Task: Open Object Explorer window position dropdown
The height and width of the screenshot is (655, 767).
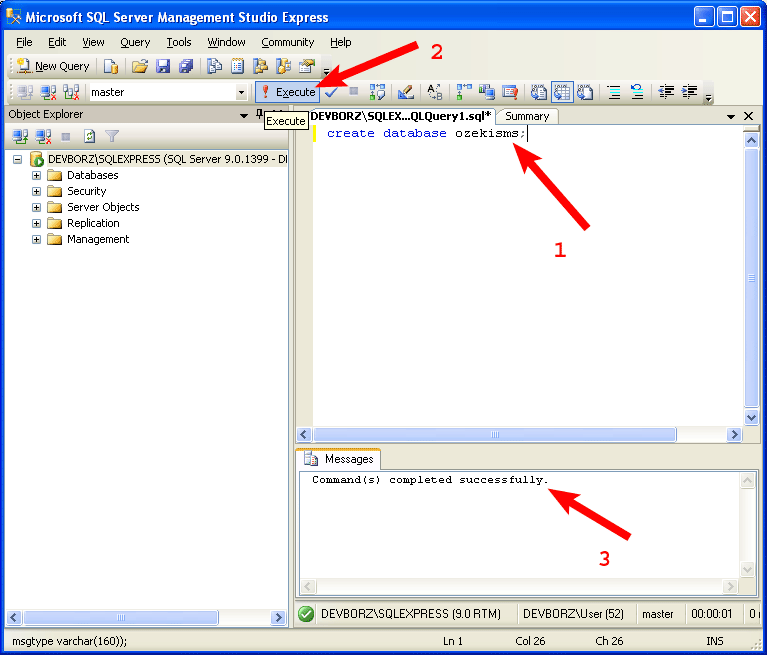Action: click(x=244, y=115)
